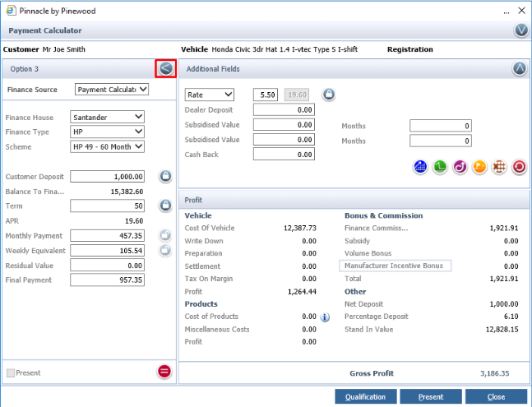The image size is (532, 407).
Task: Collapse the Payment Calculator header with the down-arrow icon
Action: tap(521, 30)
